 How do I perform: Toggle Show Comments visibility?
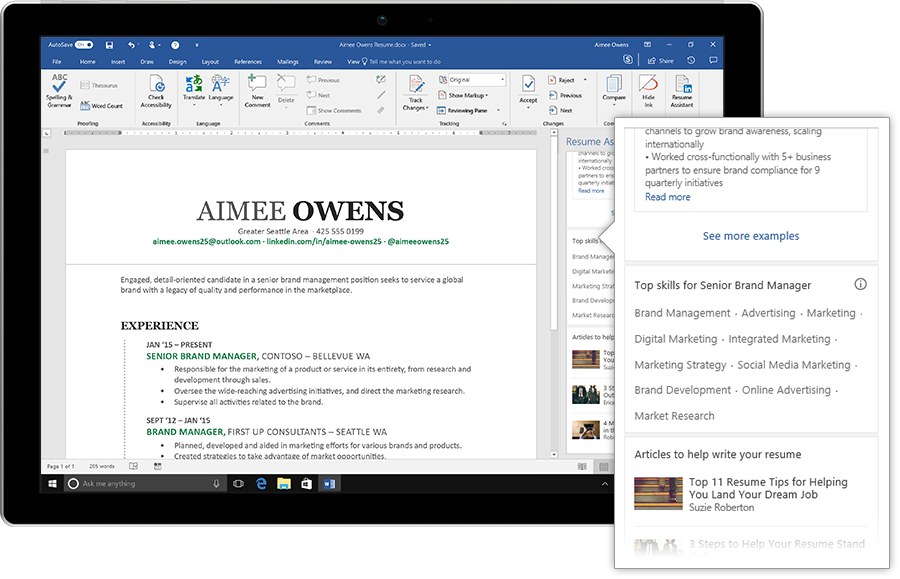click(334, 111)
